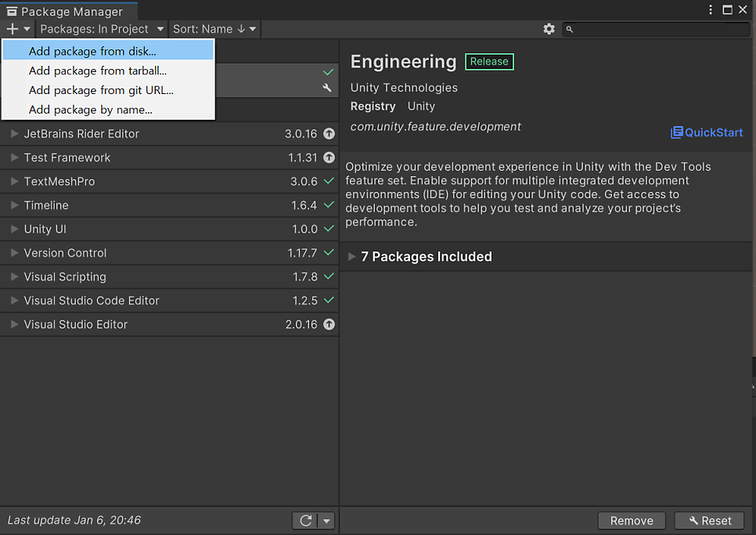Screen dimensions: 756x535
Task: Click the Remove button
Action: tap(632, 521)
